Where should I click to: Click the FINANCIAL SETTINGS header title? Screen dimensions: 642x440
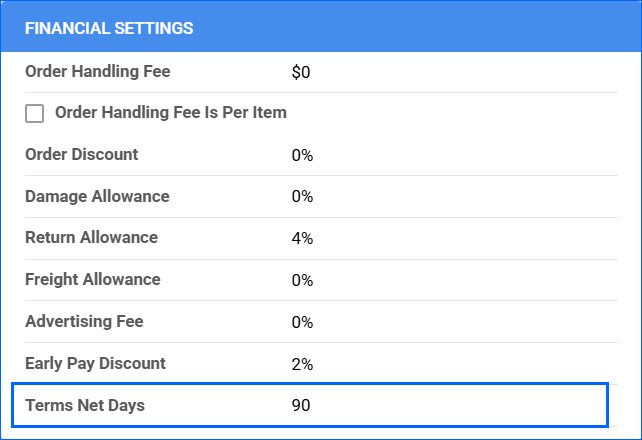(109, 28)
